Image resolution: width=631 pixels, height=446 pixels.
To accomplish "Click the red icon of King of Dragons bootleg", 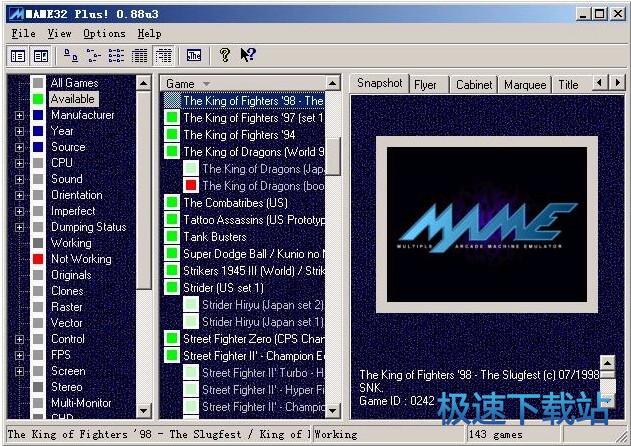I will coord(191,185).
